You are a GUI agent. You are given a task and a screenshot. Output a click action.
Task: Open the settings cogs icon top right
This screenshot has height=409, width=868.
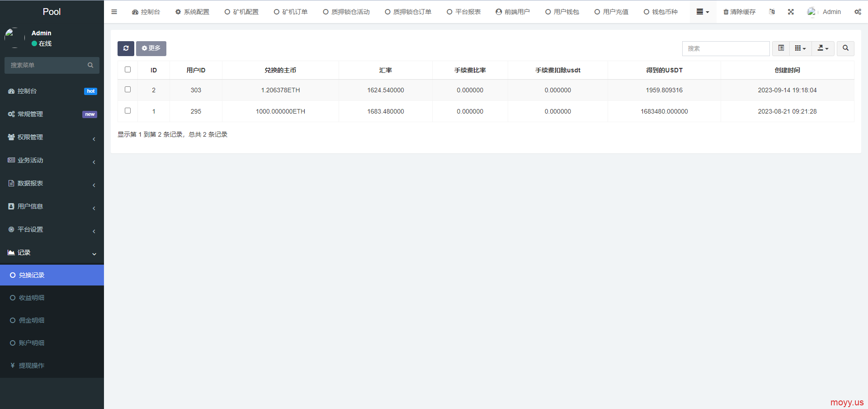pos(858,12)
